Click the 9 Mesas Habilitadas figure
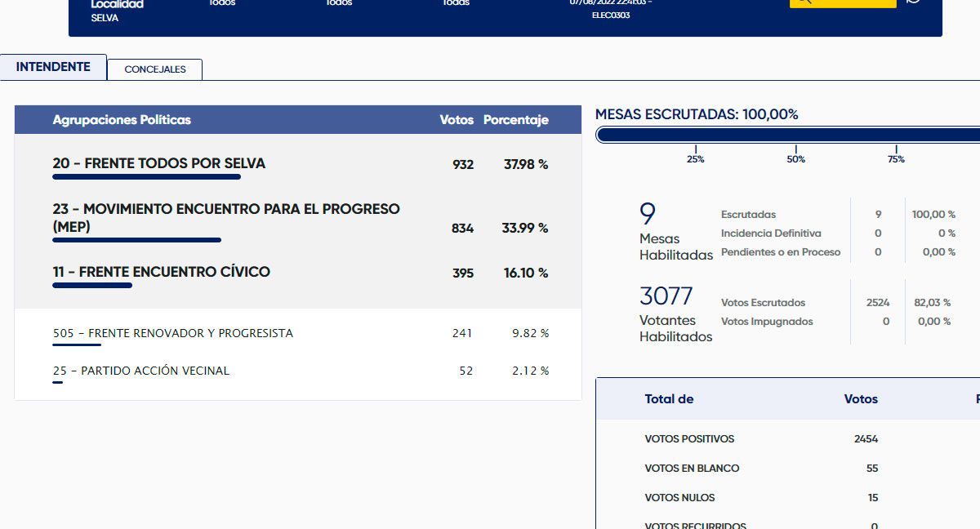This screenshot has width=980, height=529. [x=648, y=214]
